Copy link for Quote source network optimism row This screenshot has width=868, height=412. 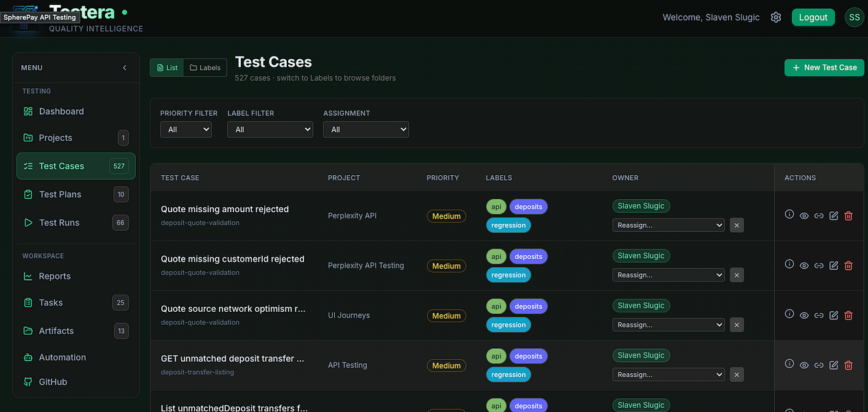(819, 315)
